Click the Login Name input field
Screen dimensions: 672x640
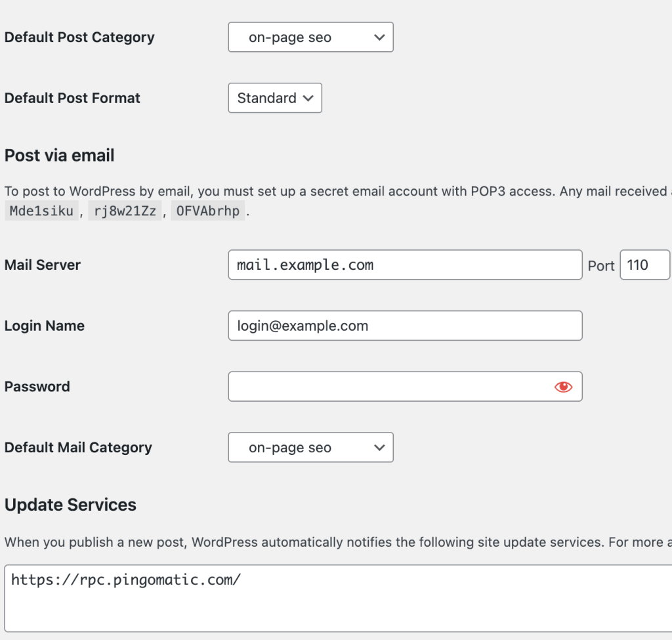coord(405,326)
